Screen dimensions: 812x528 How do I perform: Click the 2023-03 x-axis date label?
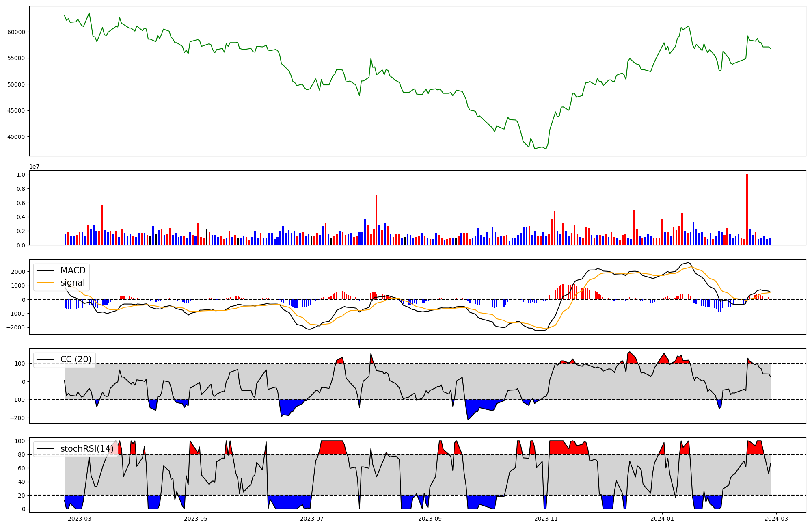[x=80, y=519]
